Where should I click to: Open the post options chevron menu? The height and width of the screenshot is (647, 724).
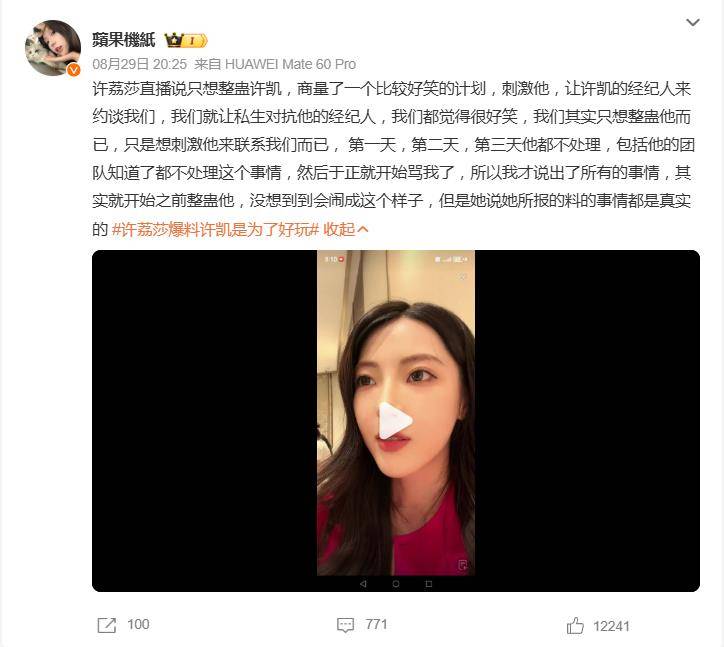(693, 22)
